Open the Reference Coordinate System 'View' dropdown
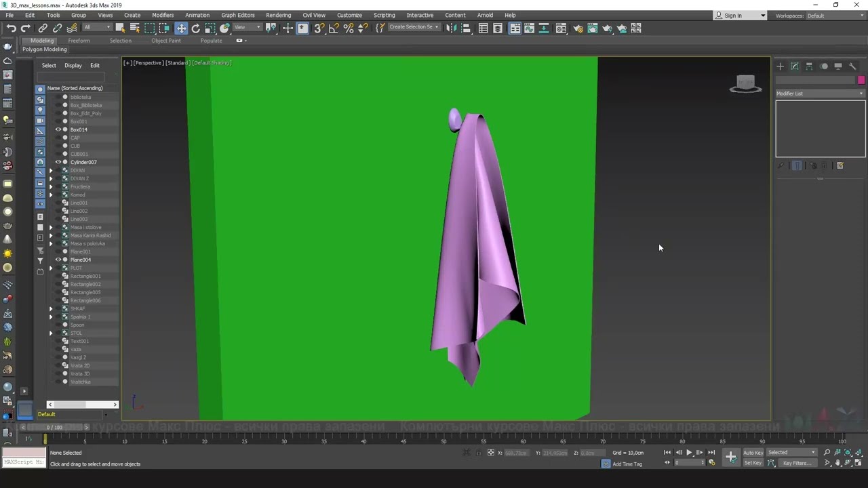This screenshot has width=868, height=488. pyautogui.click(x=248, y=27)
